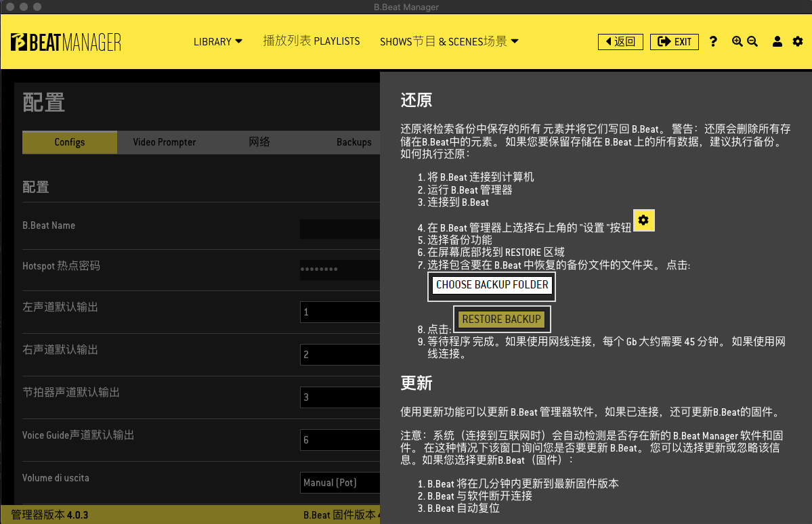Click the yellow gear icon in restore instructions
Viewport: 812px width, 524px height.
pyautogui.click(x=643, y=220)
